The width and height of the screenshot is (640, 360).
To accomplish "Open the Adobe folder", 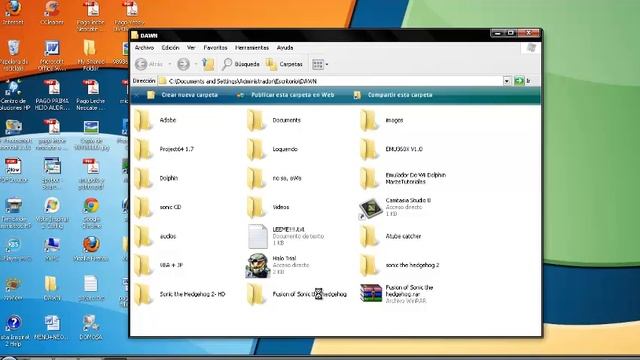I will tap(155, 120).
